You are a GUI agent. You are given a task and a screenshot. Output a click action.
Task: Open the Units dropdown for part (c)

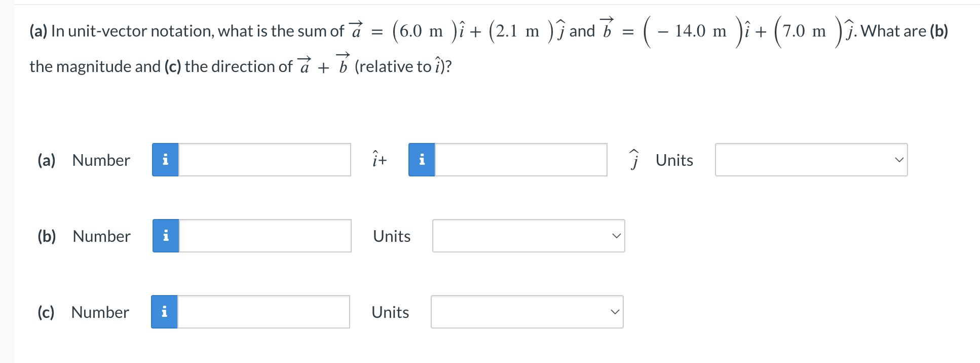pyautogui.click(x=527, y=312)
